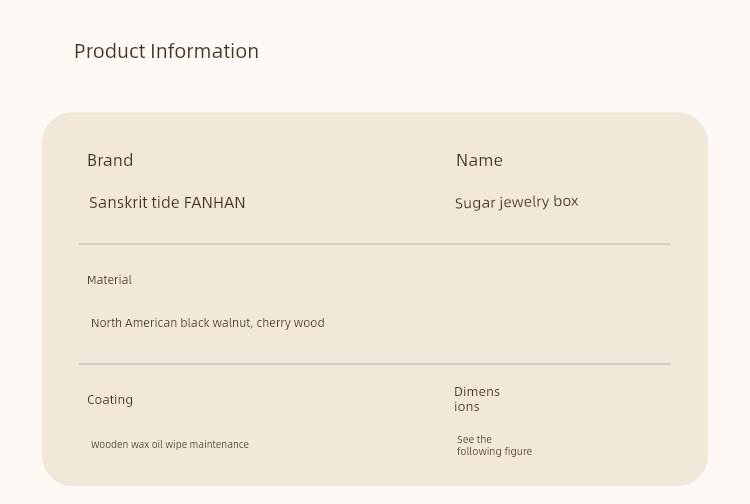This screenshot has width=750, height=504.
Task: Click North American black walnut, cherry wood text
Action: (208, 323)
